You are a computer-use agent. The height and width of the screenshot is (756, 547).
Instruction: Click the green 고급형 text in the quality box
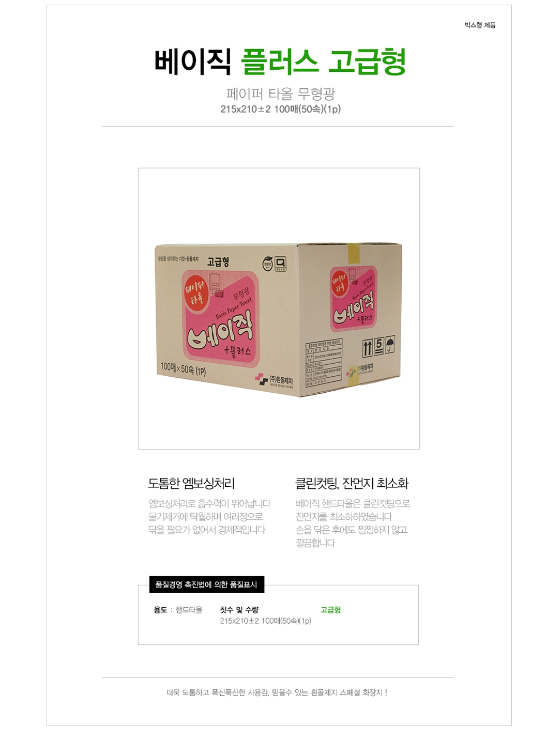[331, 610]
